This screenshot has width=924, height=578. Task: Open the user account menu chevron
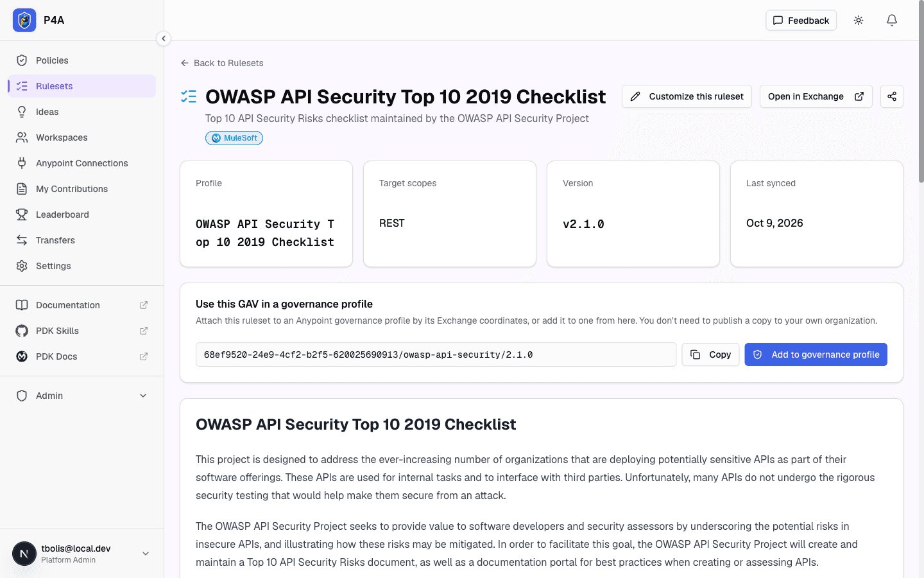[146, 554]
